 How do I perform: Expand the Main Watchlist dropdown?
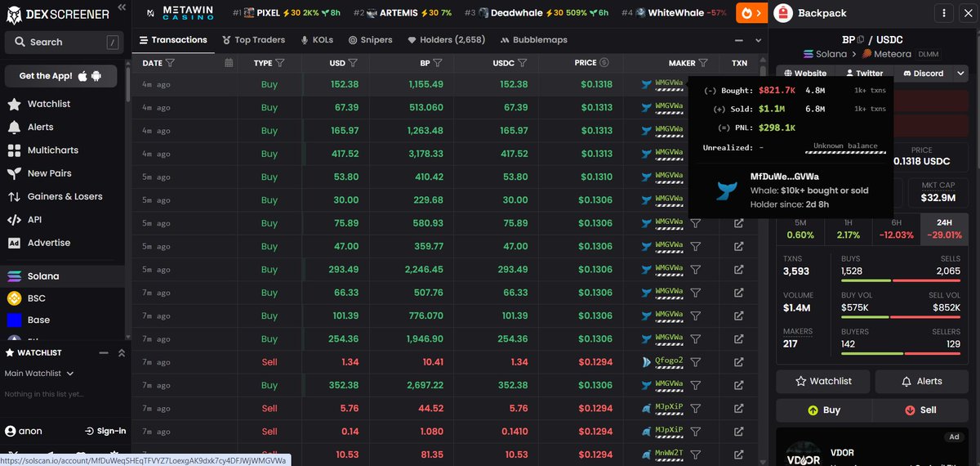pyautogui.click(x=39, y=374)
